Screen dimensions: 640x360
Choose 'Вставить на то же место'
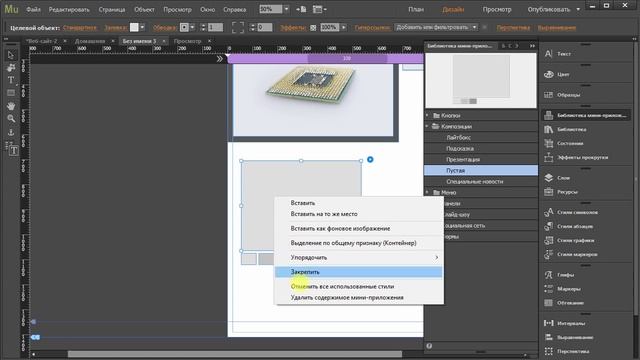tap(359, 214)
